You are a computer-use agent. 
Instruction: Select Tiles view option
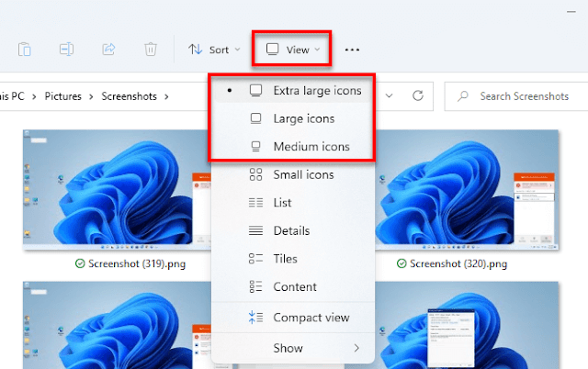coord(293,259)
